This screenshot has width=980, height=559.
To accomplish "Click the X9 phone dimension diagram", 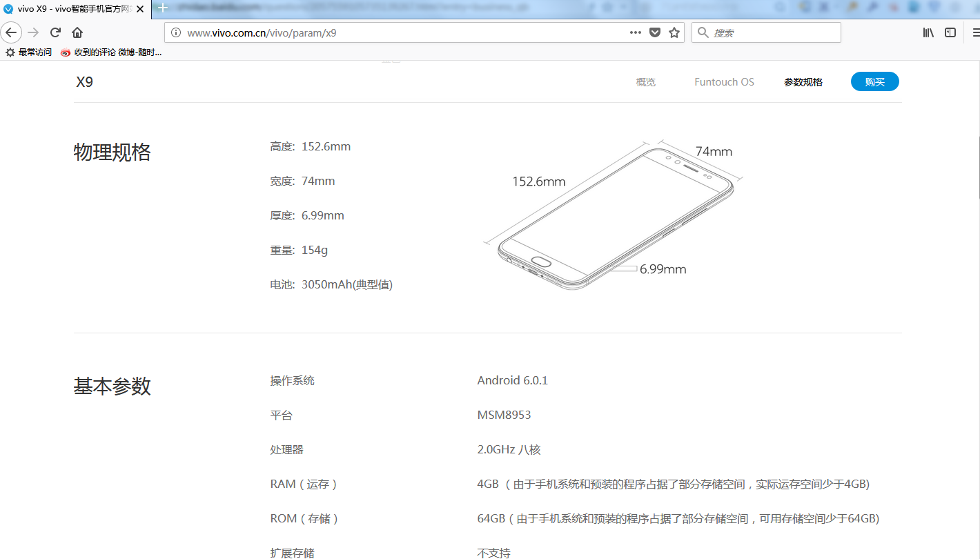I will (613, 215).
